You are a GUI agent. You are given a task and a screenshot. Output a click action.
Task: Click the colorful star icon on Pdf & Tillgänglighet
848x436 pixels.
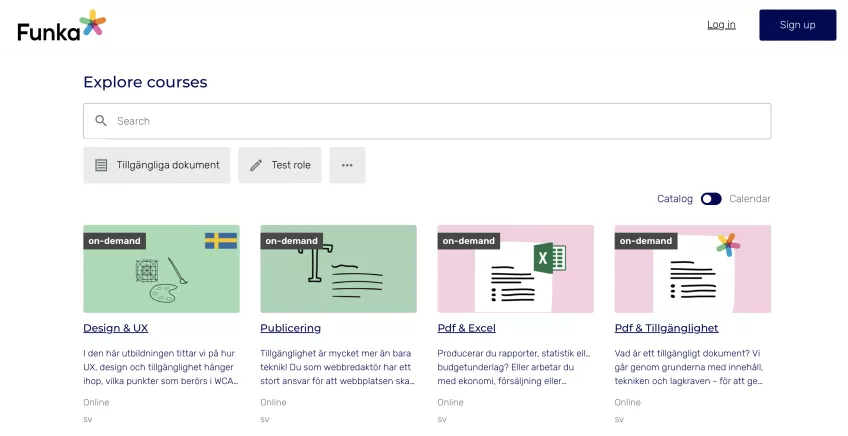[728, 245]
